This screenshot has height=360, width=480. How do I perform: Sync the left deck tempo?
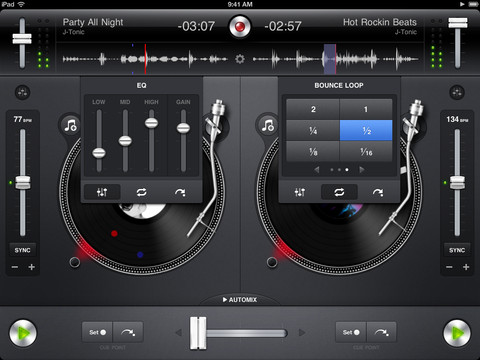click(22, 250)
